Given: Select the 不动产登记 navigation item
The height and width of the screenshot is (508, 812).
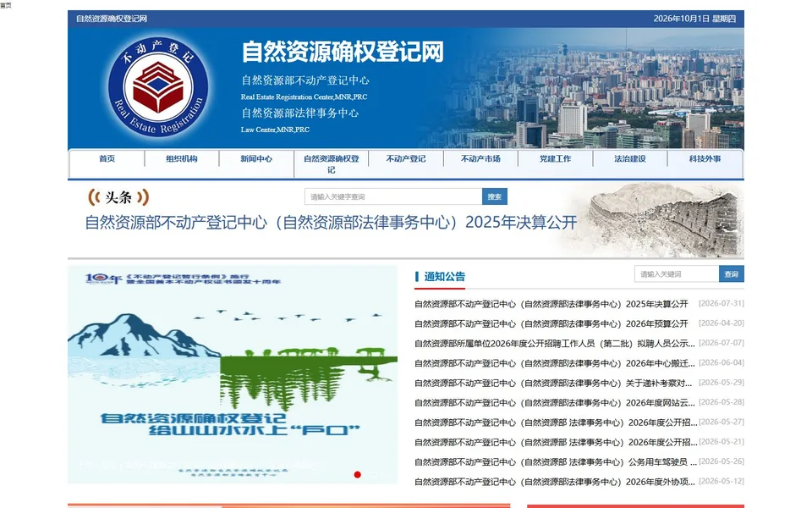Looking at the screenshot, I should pyautogui.click(x=405, y=158).
